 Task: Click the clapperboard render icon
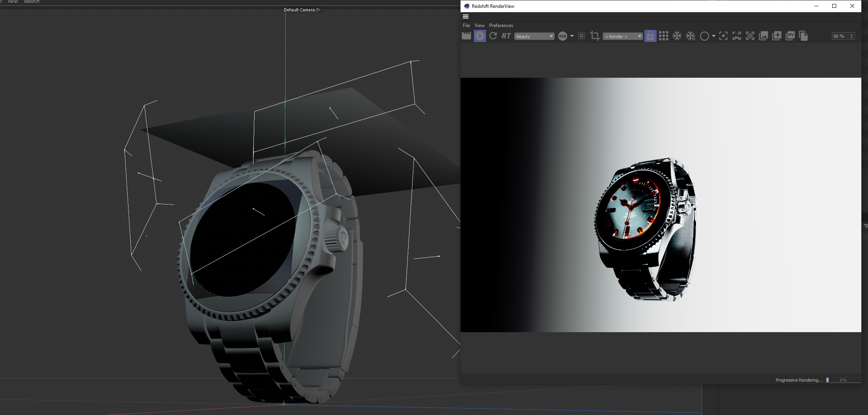click(466, 36)
